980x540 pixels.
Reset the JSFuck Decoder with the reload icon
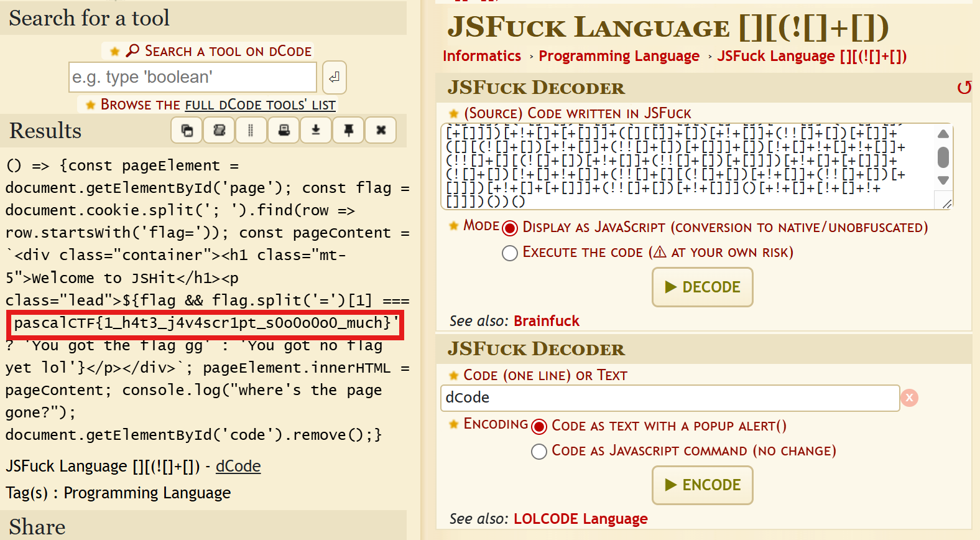964,88
